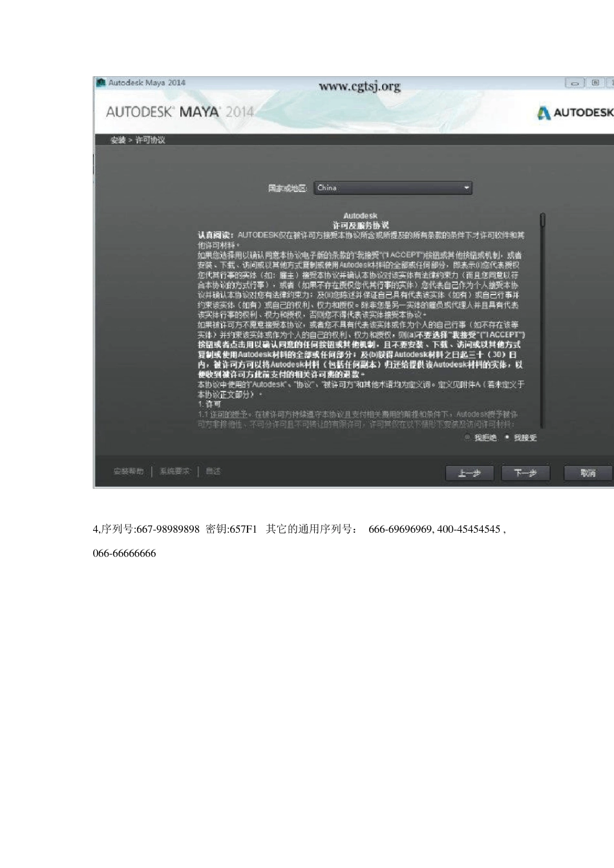Click the 上一步 back button
Viewport: 614px width, 868px height.
tap(469, 473)
